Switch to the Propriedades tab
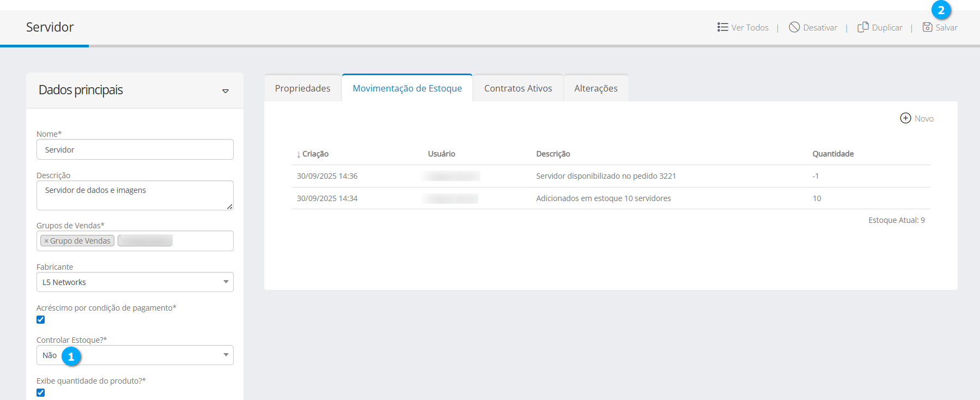 click(302, 88)
